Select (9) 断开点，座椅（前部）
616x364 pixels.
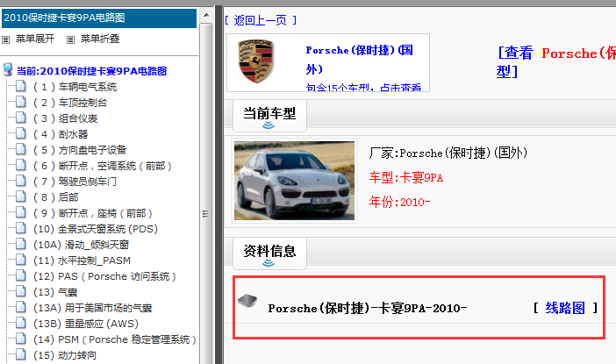[x=93, y=213]
